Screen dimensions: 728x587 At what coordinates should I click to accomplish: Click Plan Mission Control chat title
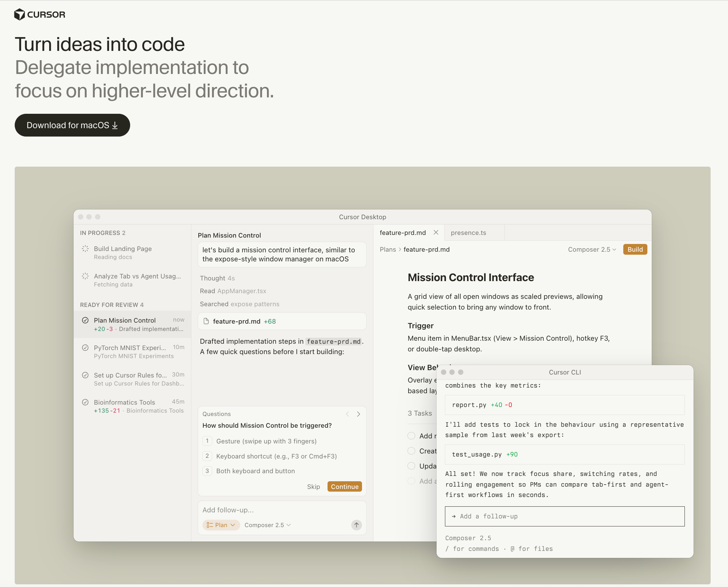230,235
